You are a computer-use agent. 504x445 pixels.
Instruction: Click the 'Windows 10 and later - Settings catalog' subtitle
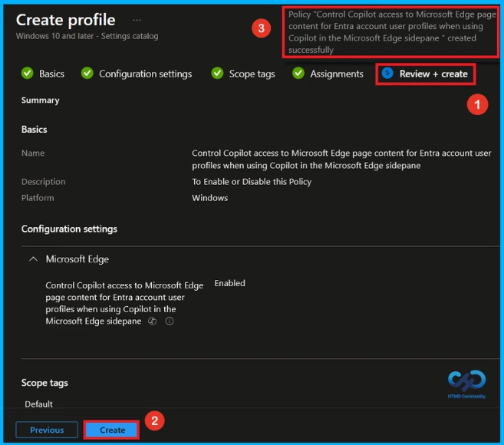[x=87, y=36]
